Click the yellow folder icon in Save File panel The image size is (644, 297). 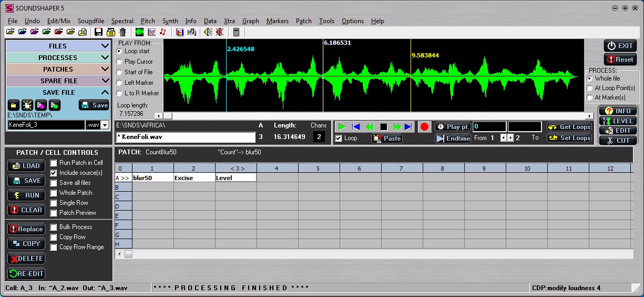(x=14, y=105)
